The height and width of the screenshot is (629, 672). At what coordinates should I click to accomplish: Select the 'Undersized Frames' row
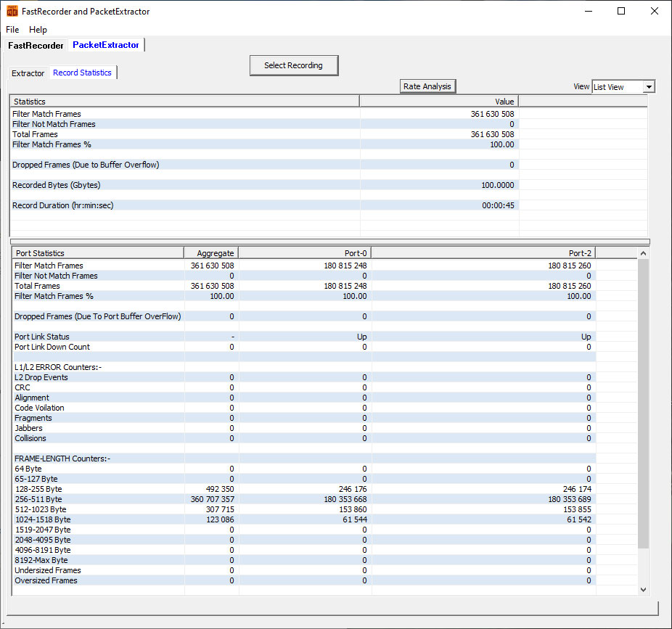(304, 570)
